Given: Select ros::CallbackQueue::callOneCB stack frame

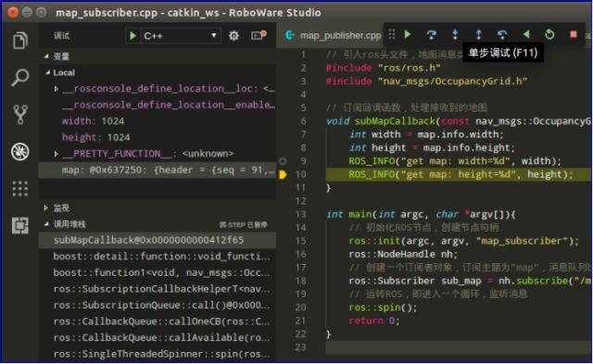Looking at the screenshot, I should pos(158,321).
